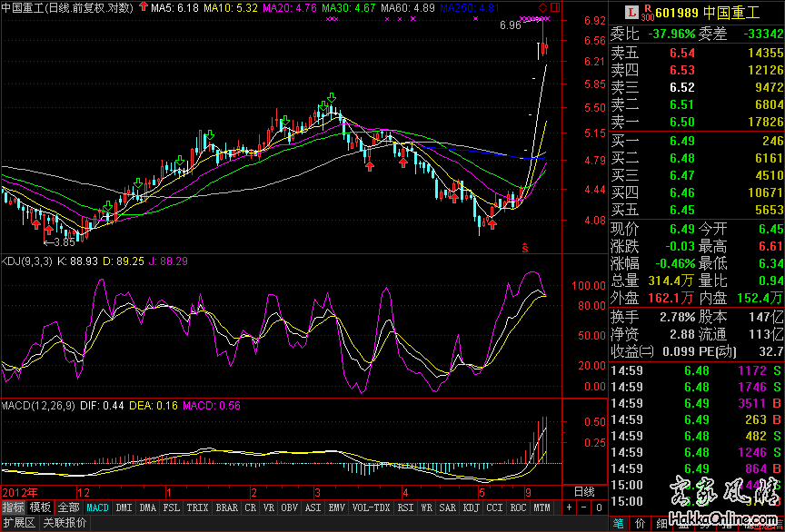Image resolution: width=785 pixels, height=532 pixels.
Task: Zoom in with the plus button
Action: (570, 507)
